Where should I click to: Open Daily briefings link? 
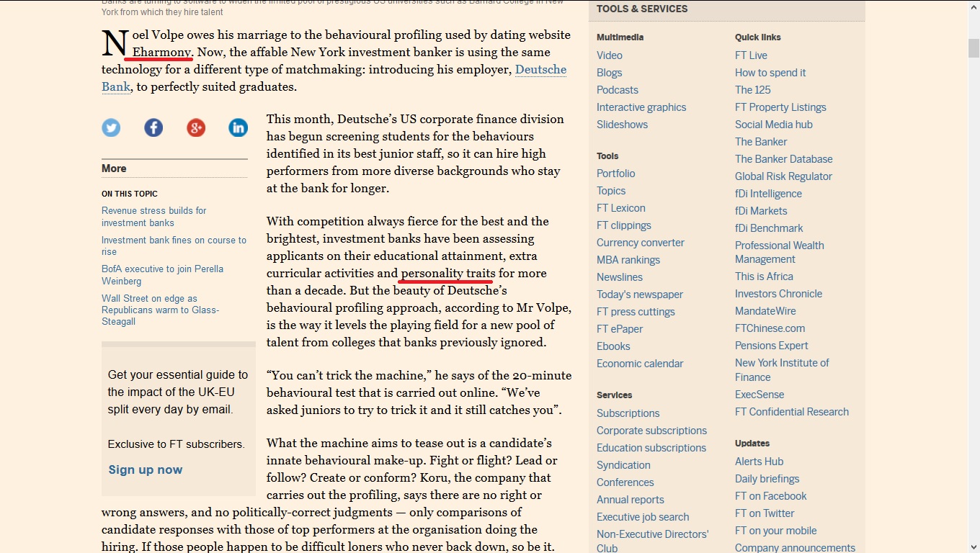coord(767,479)
